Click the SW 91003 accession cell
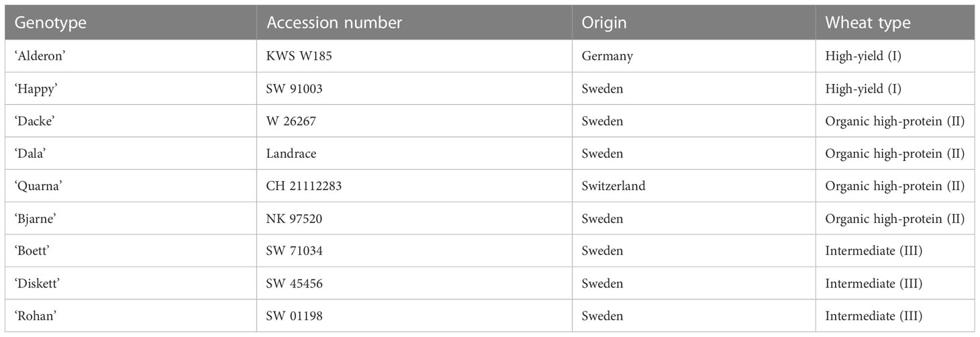This screenshot has height=337, width=980. point(295,89)
